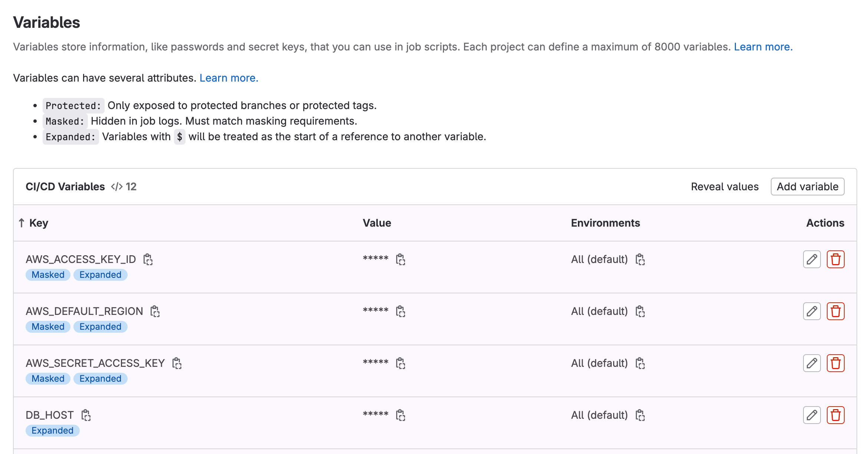Viewport: 868px width, 454px height.
Task: Copy the DB_HOST environment scope
Action: 640,415
